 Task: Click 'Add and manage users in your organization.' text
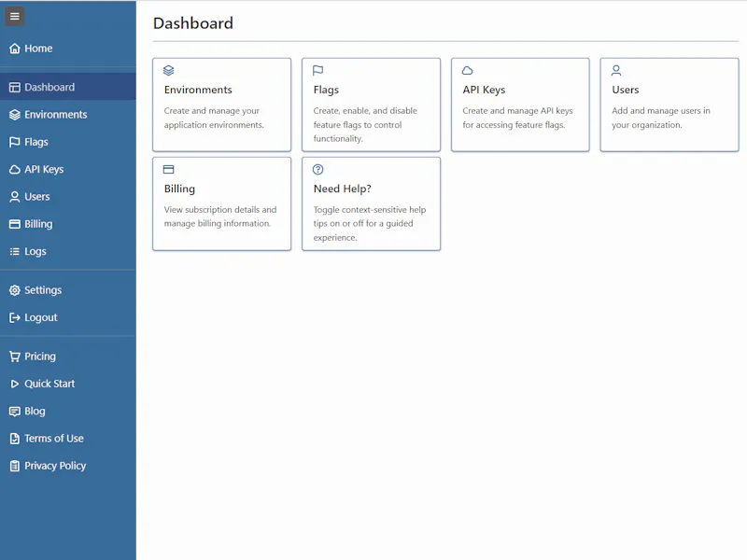click(661, 118)
